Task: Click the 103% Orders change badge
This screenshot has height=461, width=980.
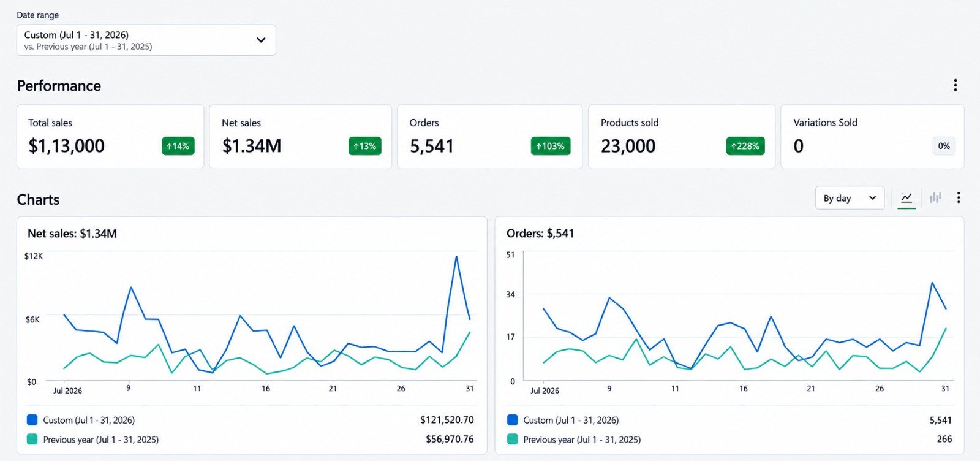Action: tap(551, 146)
